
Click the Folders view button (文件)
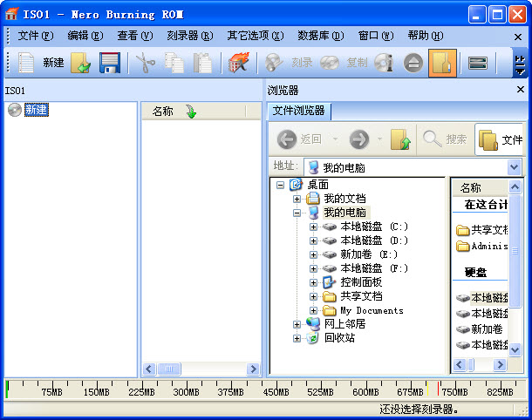tap(500, 139)
